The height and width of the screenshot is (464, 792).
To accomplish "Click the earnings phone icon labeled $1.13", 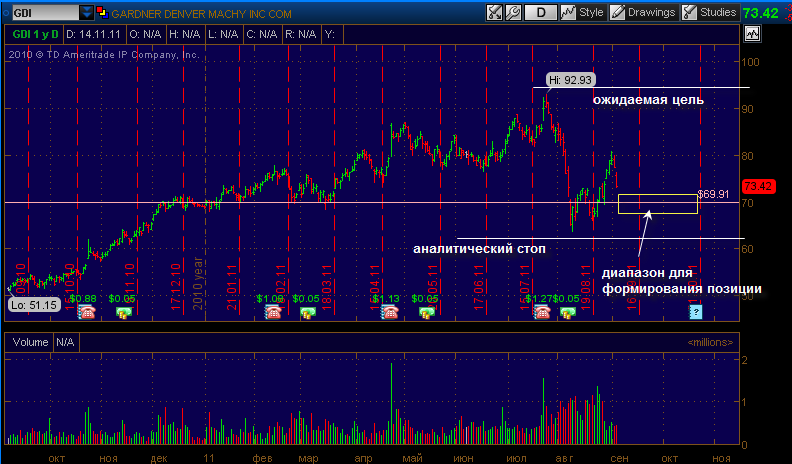I will [389, 313].
